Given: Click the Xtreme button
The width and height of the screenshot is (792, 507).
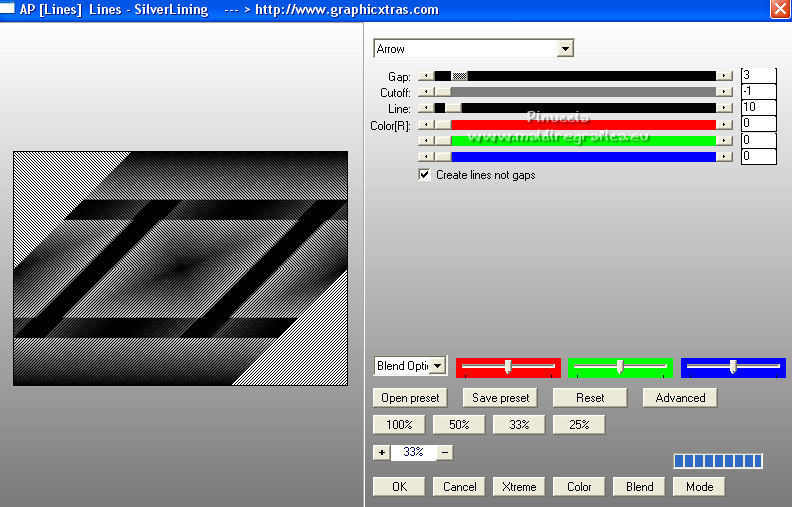Looking at the screenshot, I should click(x=519, y=487).
